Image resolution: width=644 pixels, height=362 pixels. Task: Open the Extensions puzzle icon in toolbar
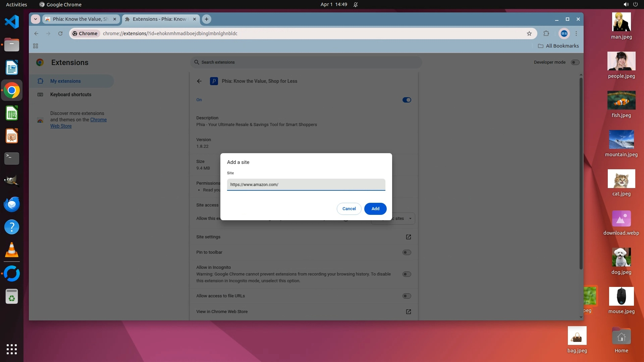pyautogui.click(x=546, y=34)
